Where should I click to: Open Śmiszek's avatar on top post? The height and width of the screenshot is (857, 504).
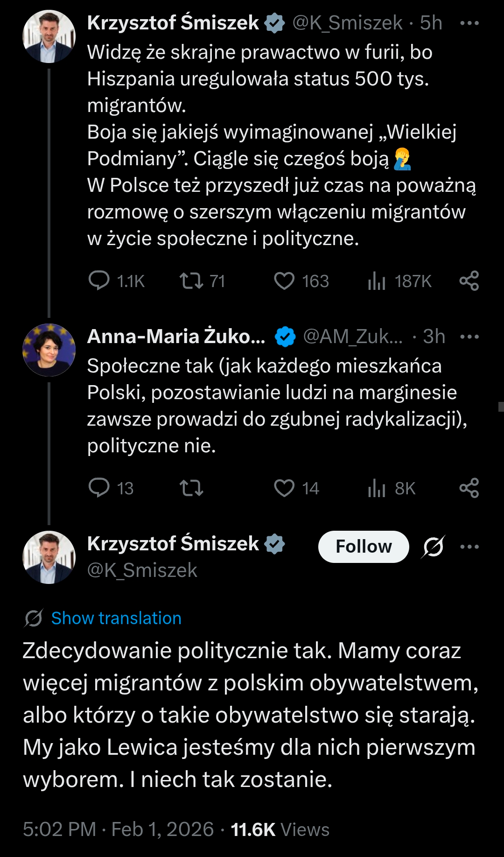click(x=49, y=36)
